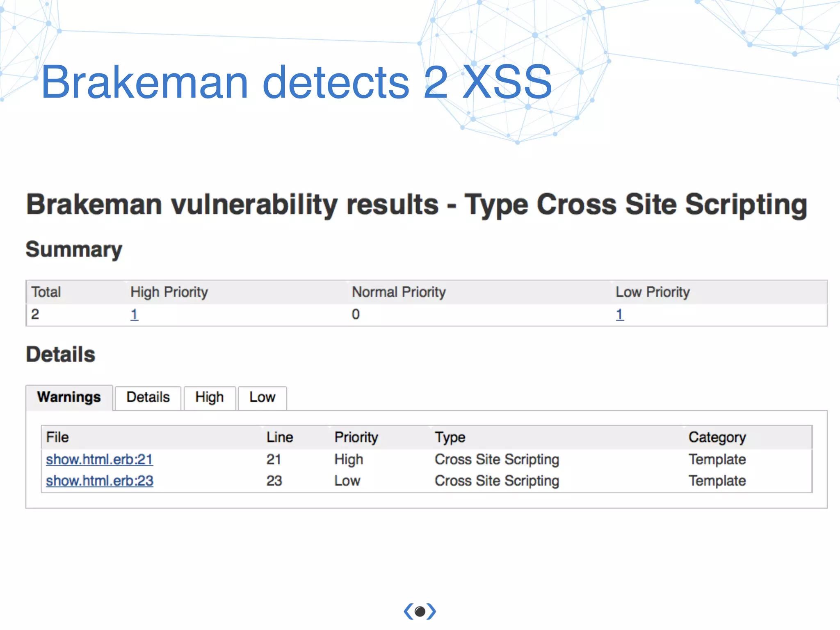This screenshot has height=630, width=840.
Task: Click the Low Priority summary header
Action: point(653,292)
